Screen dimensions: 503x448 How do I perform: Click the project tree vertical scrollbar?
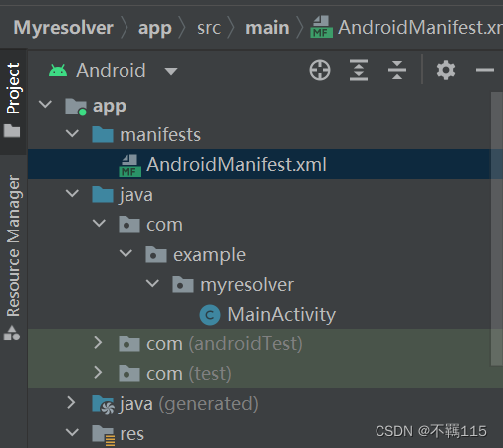pos(497,229)
